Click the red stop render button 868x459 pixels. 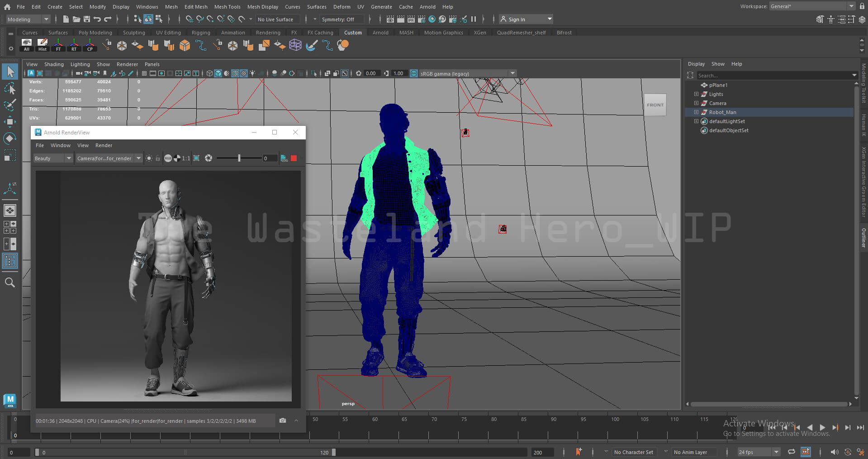coord(294,158)
